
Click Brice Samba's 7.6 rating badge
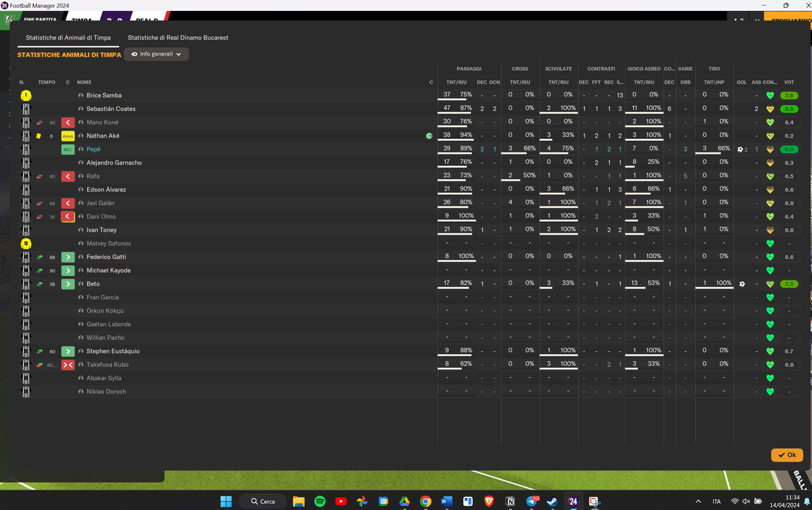click(789, 96)
